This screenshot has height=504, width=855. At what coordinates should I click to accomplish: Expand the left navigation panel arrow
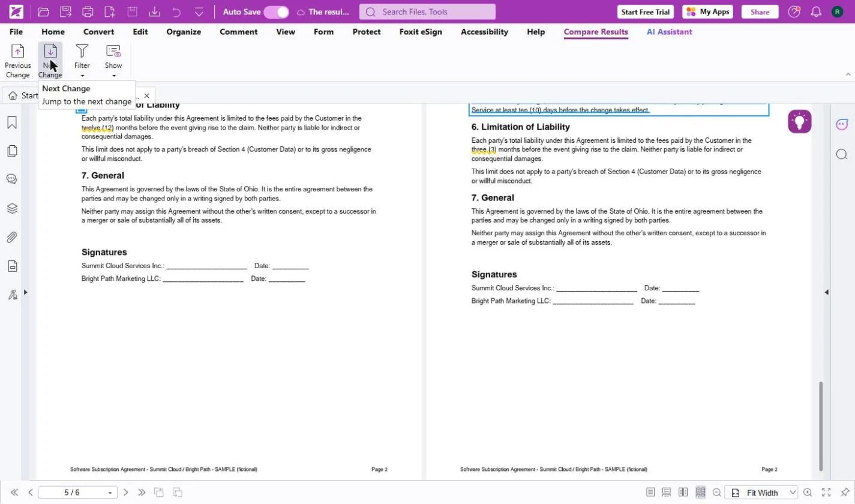pos(25,292)
